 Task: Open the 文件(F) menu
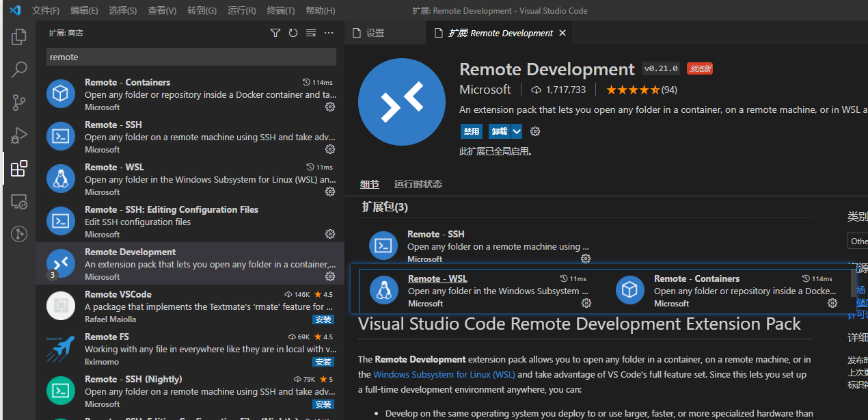coord(46,10)
